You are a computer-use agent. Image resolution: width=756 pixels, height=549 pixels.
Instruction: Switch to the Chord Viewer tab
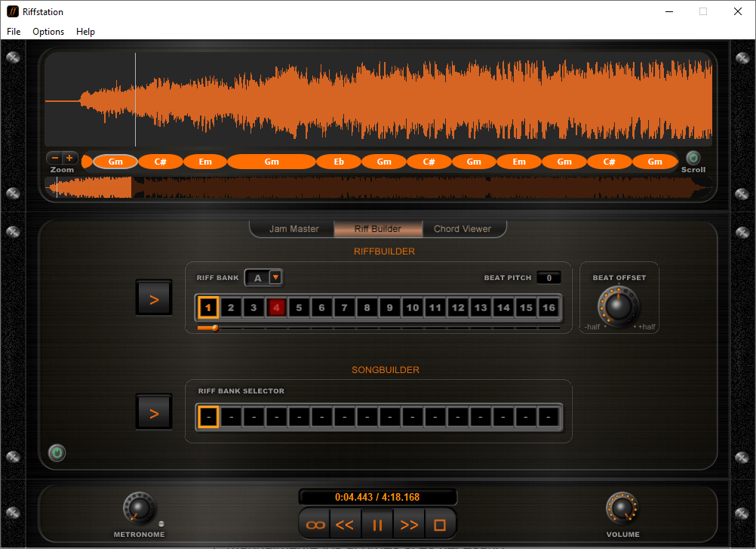coord(463,229)
